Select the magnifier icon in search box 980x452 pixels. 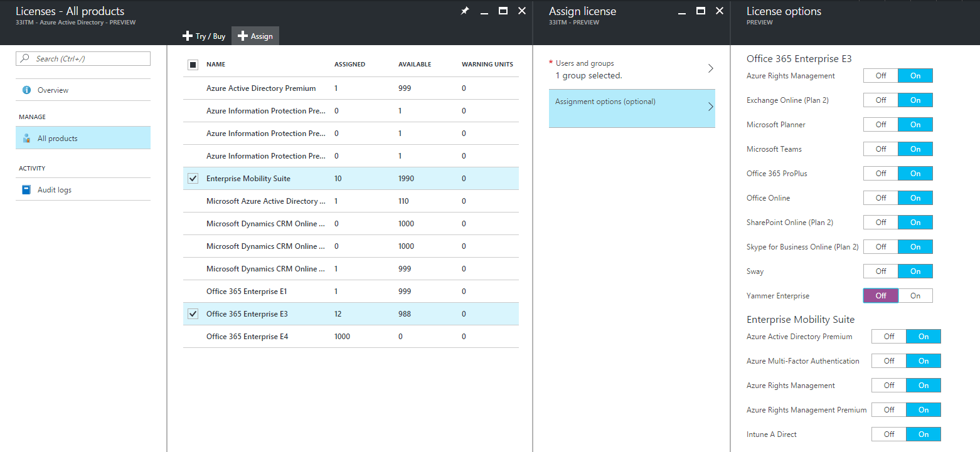point(26,58)
